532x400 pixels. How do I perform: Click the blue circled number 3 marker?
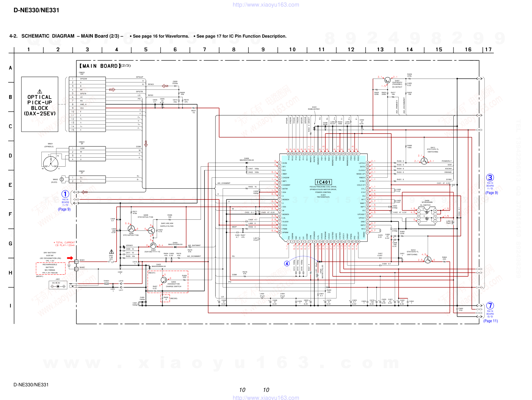pos(490,177)
